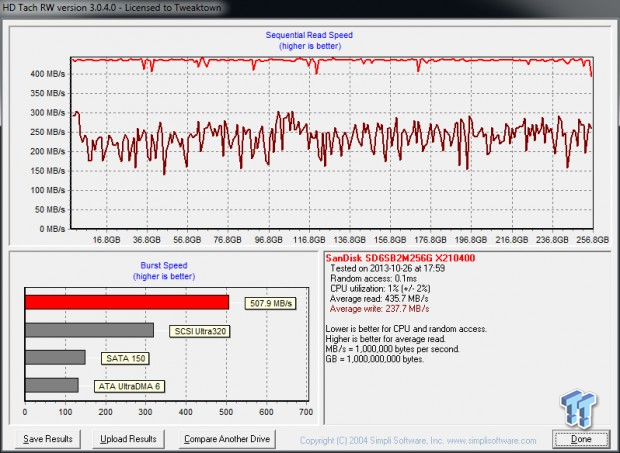This screenshot has width=620, height=453.
Task: Click the 700 burst axis label
Action: tap(306, 412)
